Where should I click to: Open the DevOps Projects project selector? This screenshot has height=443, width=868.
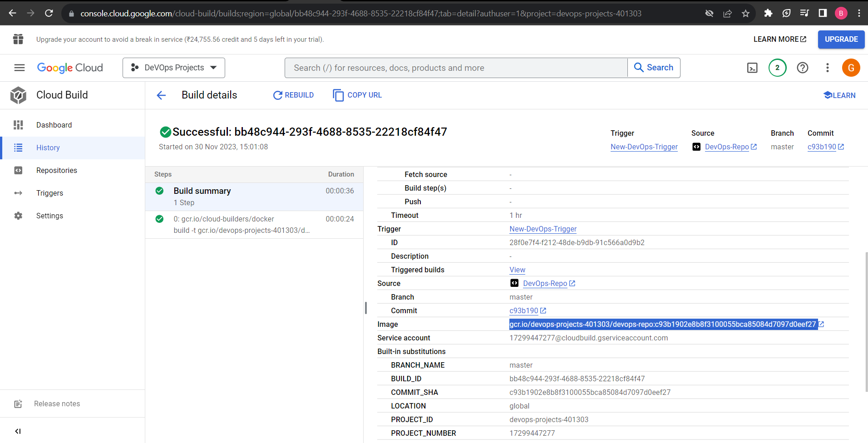(174, 68)
